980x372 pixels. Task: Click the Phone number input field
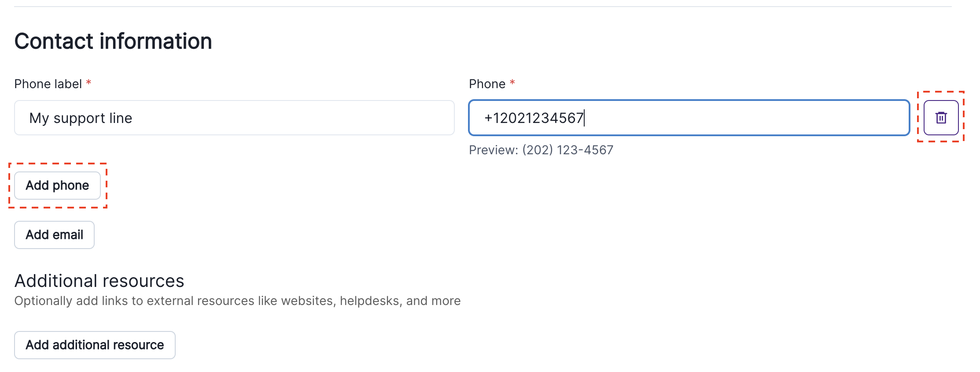pos(689,118)
